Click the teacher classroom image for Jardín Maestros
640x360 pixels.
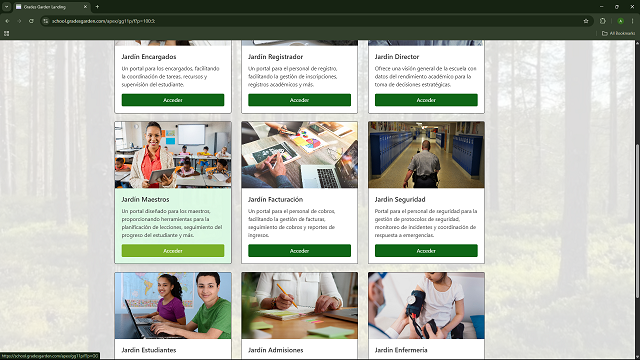[x=173, y=155]
